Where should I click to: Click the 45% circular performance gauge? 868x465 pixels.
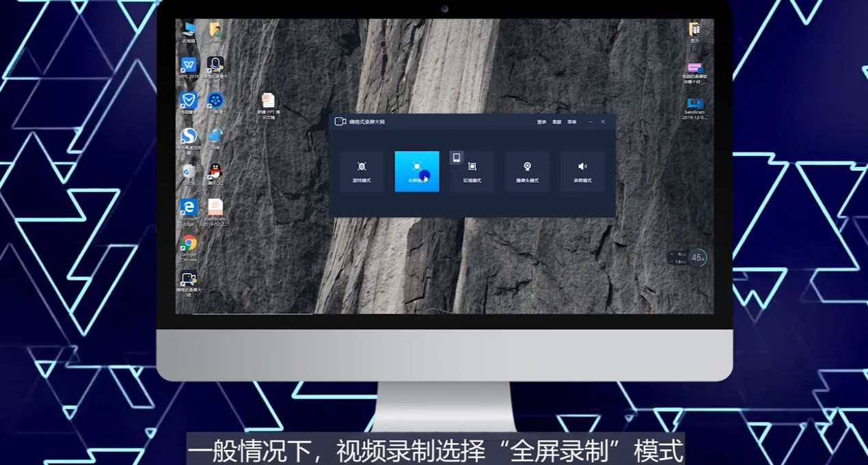pyautogui.click(x=696, y=256)
